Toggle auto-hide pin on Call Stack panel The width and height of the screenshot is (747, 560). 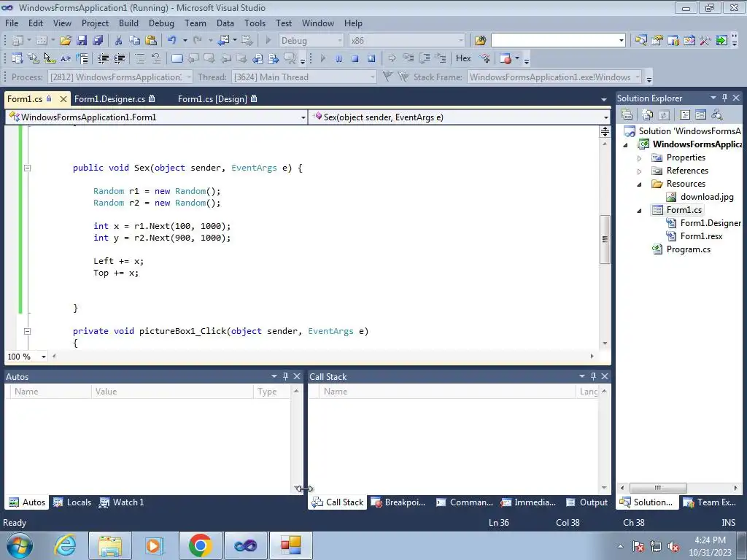[x=593, y=376]
